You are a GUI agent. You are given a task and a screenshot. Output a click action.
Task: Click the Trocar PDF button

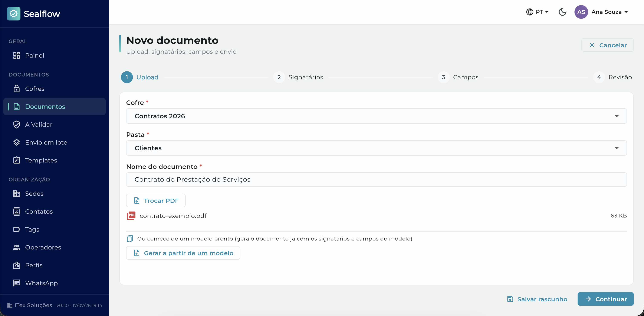[x=156, y=200]
